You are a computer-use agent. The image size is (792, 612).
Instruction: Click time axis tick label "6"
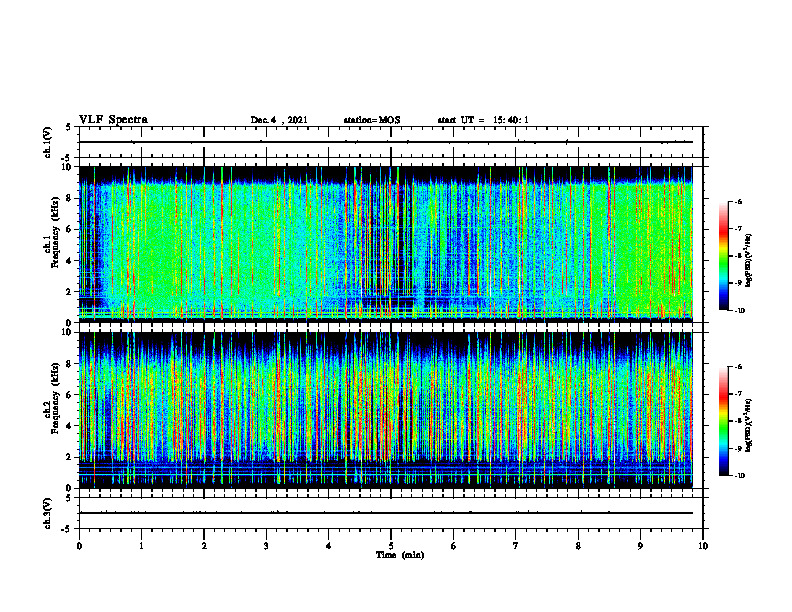coord(454,546)
